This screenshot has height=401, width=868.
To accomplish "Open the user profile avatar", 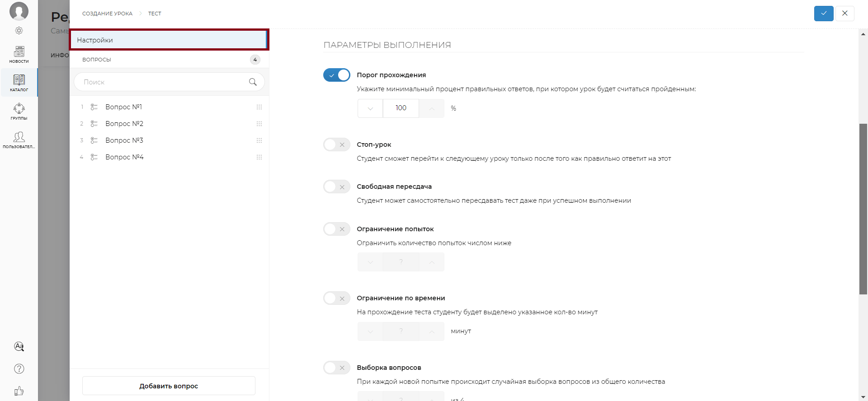I will pos(19,11).
